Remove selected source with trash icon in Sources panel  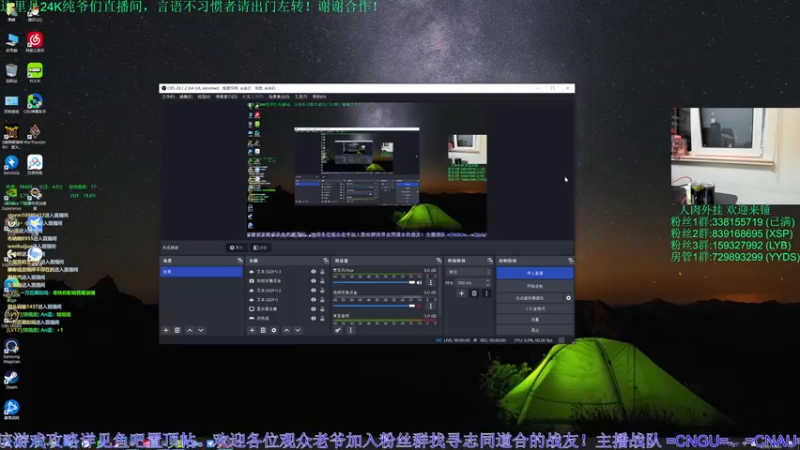pyautogui.click(x=263, y=330)
